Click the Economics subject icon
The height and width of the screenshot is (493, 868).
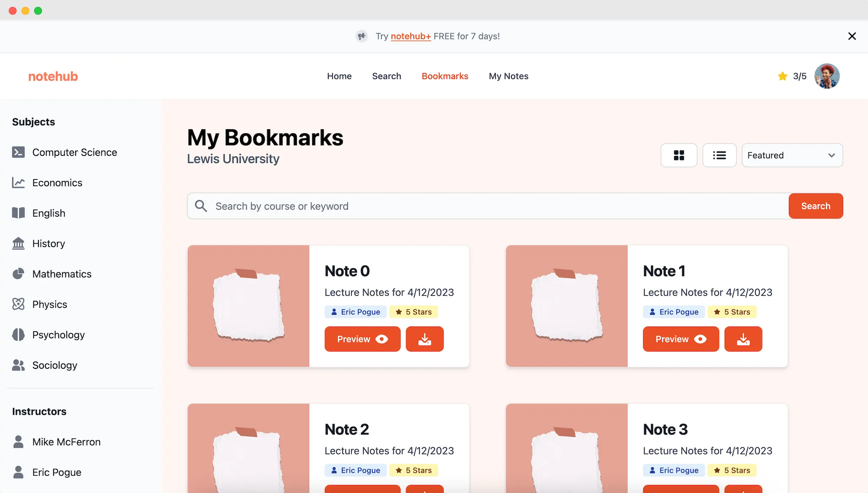pyautogui.click(x=18, y=182)
